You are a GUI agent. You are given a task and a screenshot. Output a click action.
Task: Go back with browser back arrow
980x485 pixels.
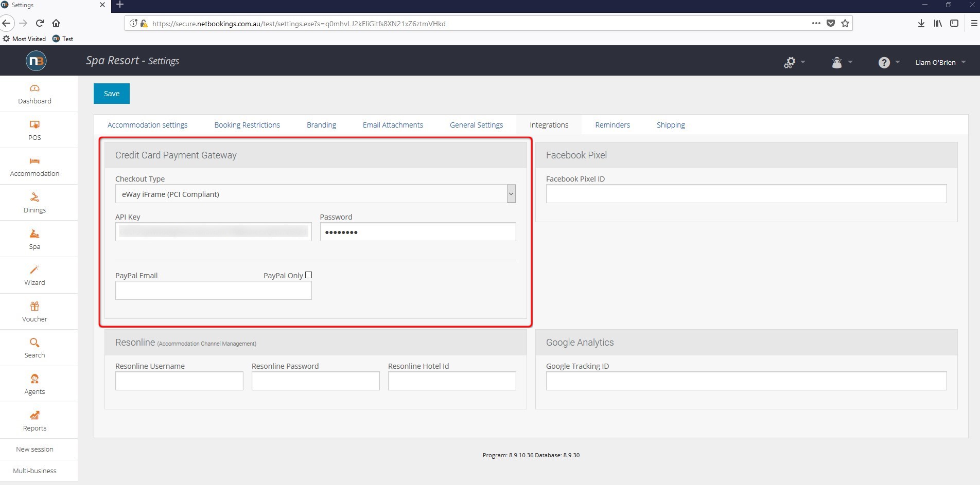[6, 23]
